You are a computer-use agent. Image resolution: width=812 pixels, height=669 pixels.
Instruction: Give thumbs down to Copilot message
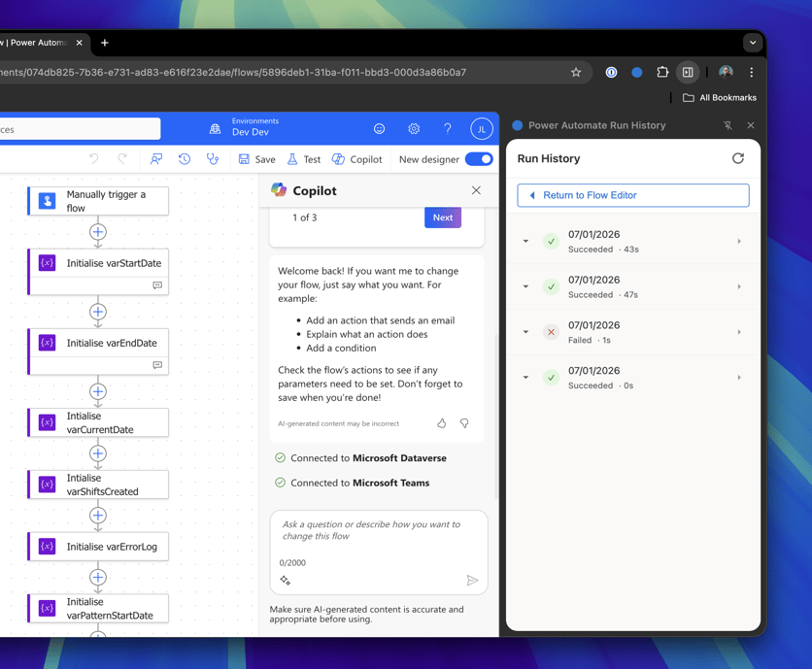[x=464, y=423]
